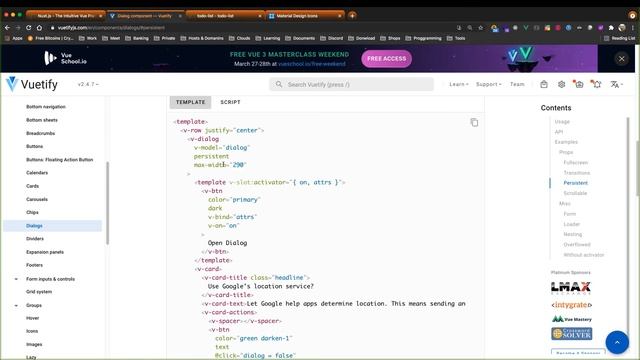Open the Chrome extensions puzzle icon
Image resolution: width=640 pixels, height=360 pixels.
click(x=611, y=28)
